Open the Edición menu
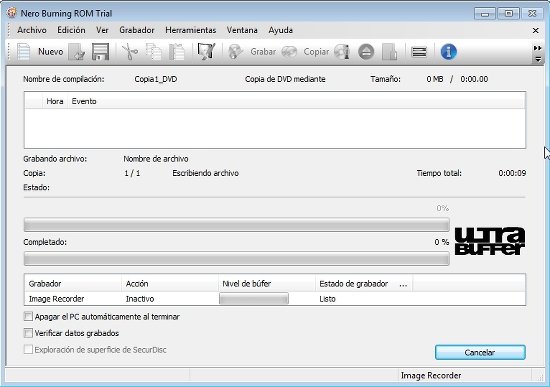The image size is (550, 387). tap(72, 30)
